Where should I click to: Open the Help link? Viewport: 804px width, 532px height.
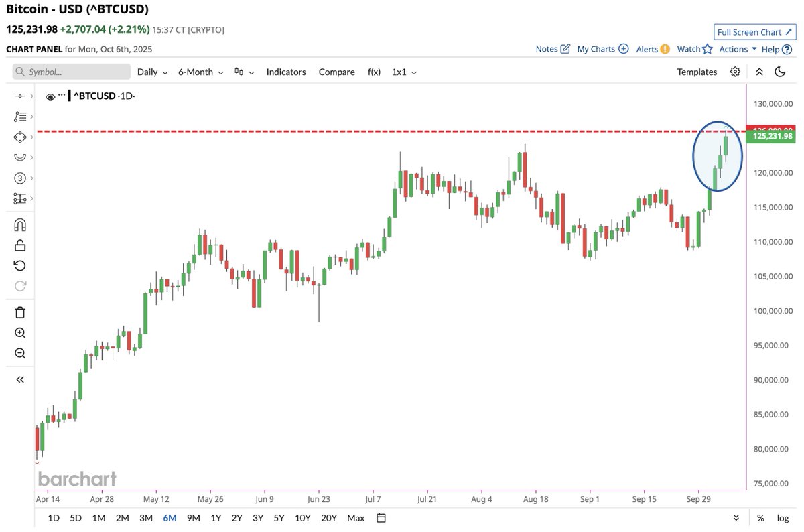777,49
